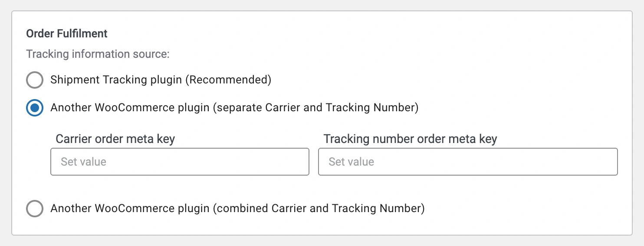Click the 'Order Fulfilment' section heading
Image resolution: width=644 pixels, height=246 pixels.
coord(67,33)
